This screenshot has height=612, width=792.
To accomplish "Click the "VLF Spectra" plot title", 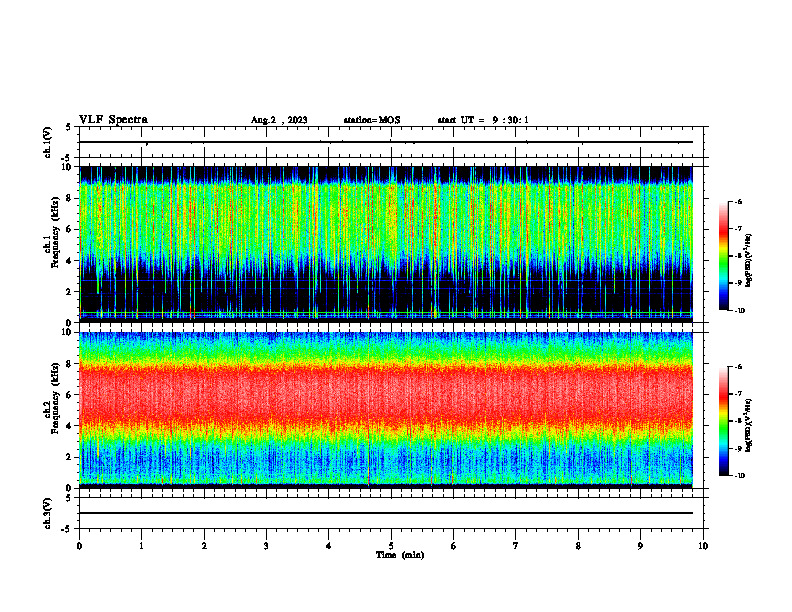I will coord(113,120).
